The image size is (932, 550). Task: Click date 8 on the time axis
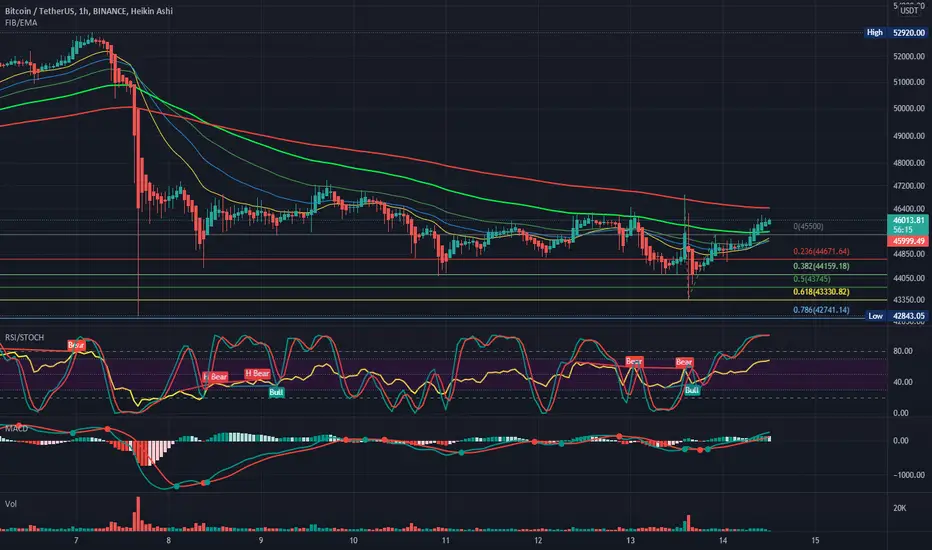tap(169, 540)
